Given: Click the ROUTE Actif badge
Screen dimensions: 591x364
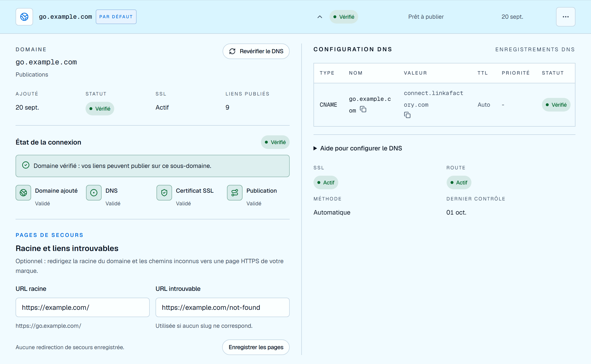Looking at the screenshot, I should pos(459,182).
